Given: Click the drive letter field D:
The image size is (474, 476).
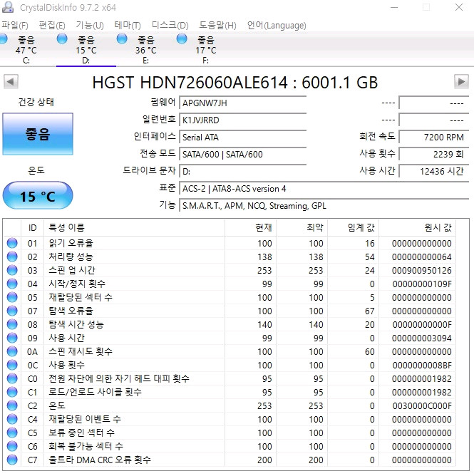Looking at the screenshot, I should 243,172.
